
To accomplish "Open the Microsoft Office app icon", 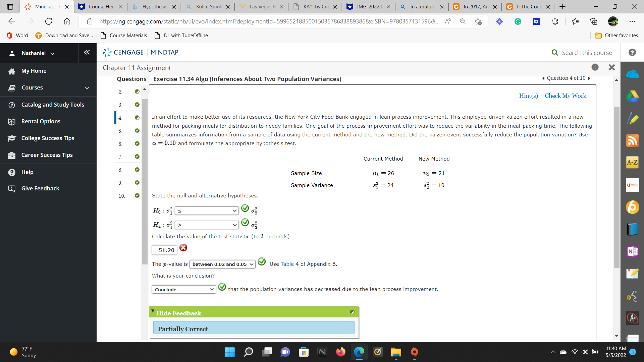I will (x=633, y=185).
